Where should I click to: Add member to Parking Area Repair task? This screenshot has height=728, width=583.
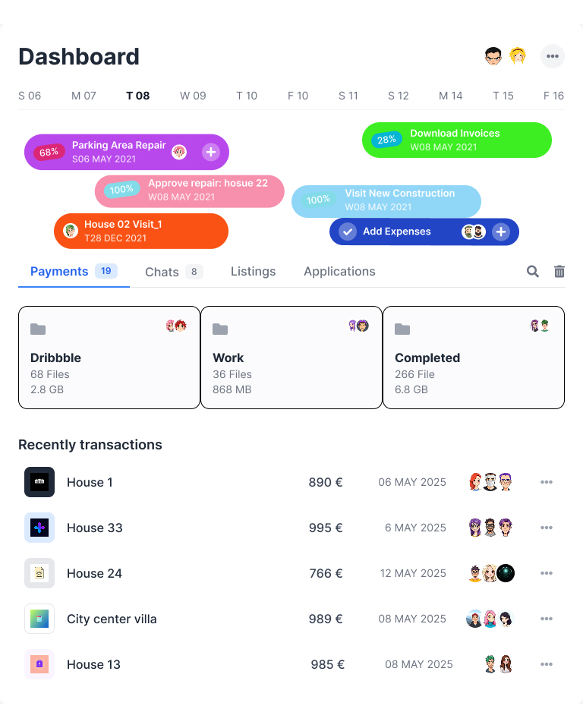coord(211,152)
